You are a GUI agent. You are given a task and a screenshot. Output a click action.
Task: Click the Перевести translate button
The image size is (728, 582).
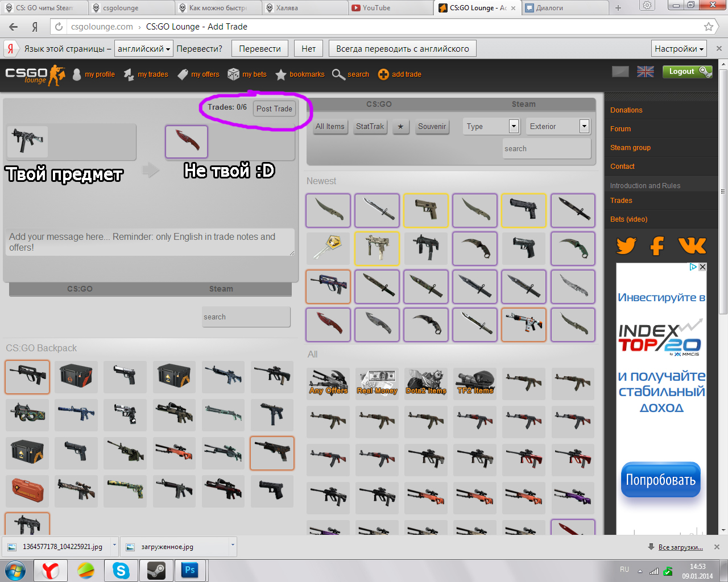260,49
